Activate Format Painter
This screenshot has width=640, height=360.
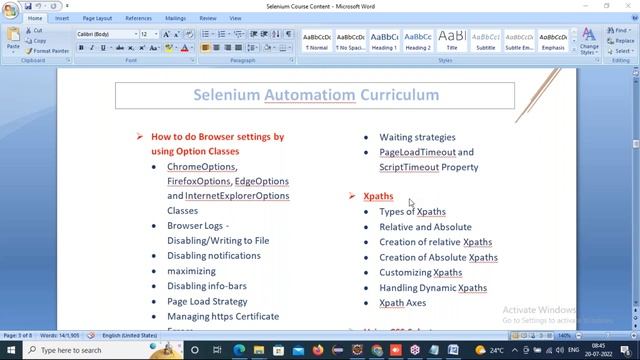click(x=47, y=51)
